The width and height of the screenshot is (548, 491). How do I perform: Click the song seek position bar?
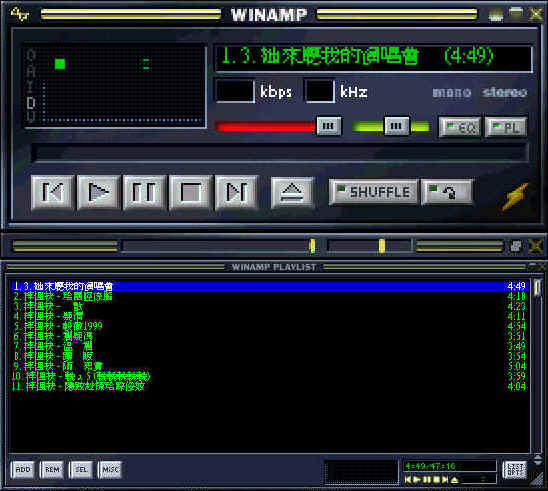280,153
